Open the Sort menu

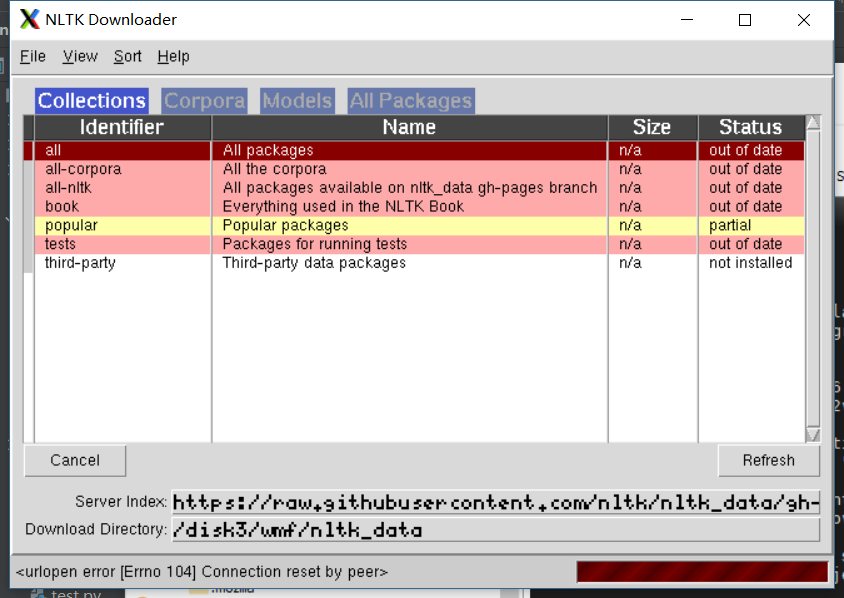pos(128,57)
